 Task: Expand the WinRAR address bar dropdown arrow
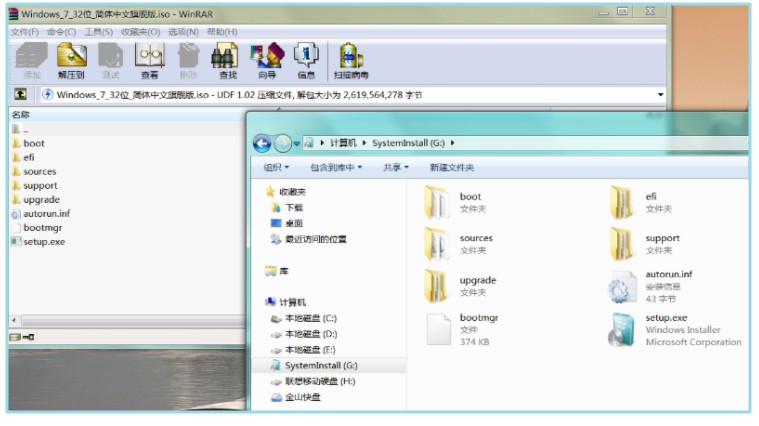(660, 95)
